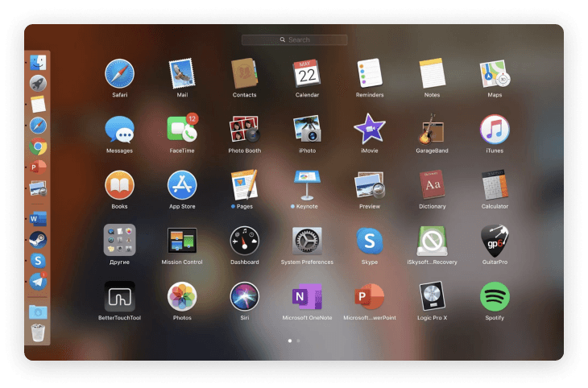Open the Notes app in Launchpad
This screenshot has width=588, height=388.
pos(432,73)
